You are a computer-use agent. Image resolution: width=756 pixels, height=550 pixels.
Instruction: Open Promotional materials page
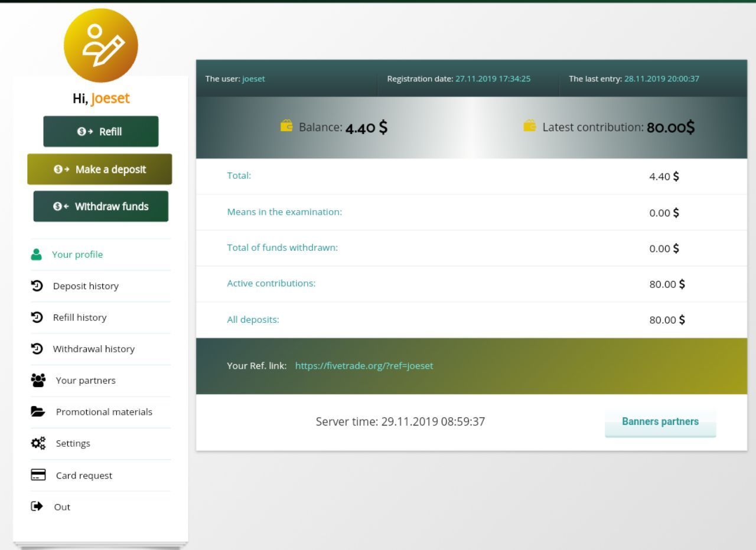click(x=104, y=412)
